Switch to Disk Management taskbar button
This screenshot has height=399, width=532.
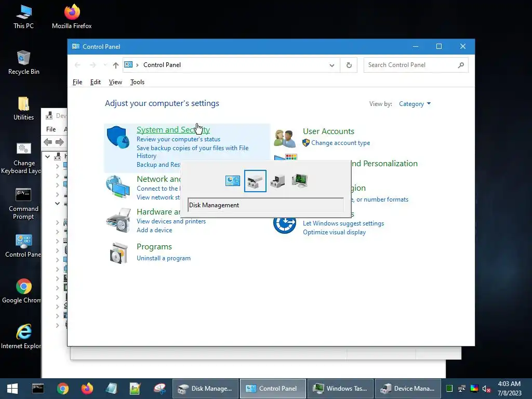pyautogui.click(x=205, y=389)
